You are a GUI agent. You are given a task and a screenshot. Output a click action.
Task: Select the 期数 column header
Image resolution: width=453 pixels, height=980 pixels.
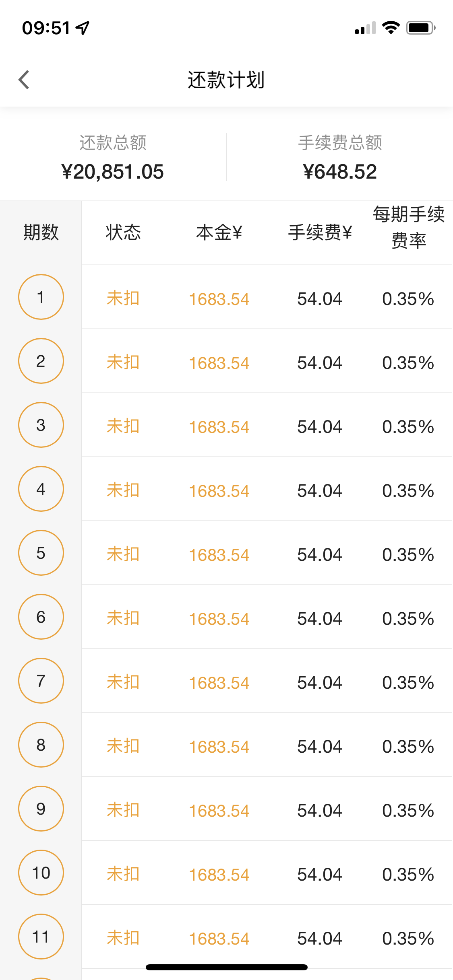(41, 233)
